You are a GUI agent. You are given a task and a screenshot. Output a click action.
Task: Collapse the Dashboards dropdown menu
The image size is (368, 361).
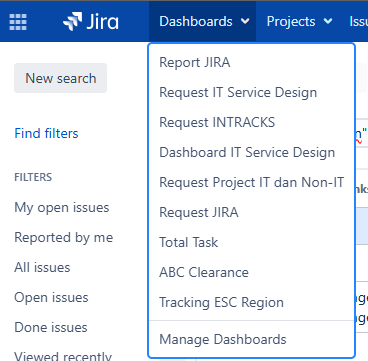point(202,21)
